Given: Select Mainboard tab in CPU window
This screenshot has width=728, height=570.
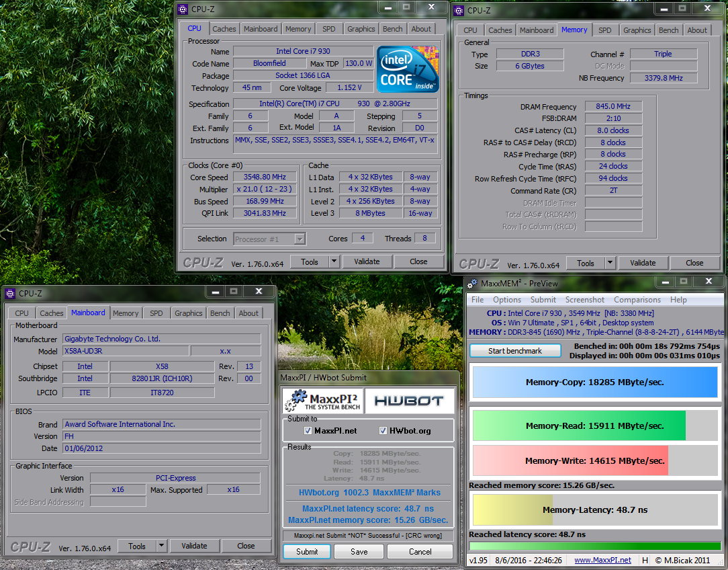Looking at the screenshot, I should pyautogui.click(x=261, y=29).
